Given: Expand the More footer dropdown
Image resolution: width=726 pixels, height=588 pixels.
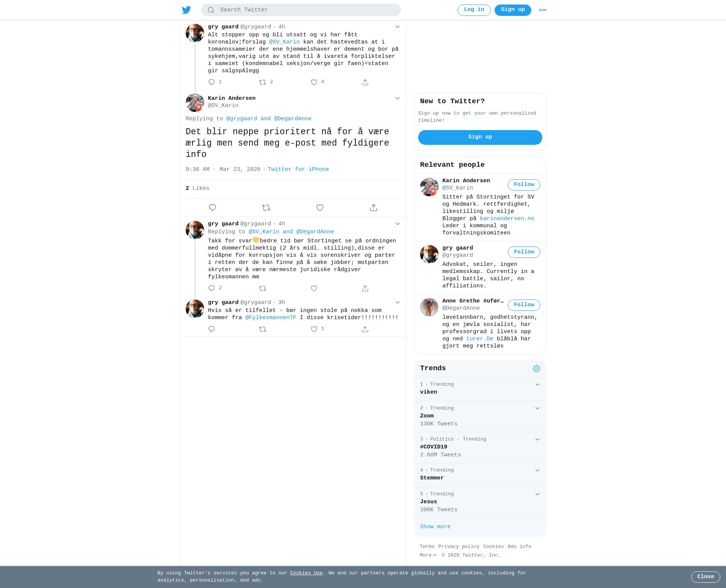Looking at the screenshot, I should tap(428, 555).
